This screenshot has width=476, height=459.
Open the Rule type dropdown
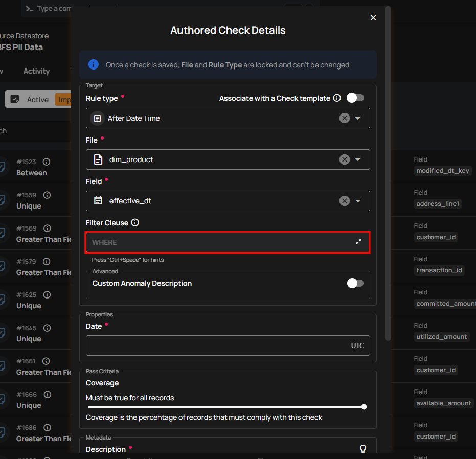pos(358,118)
